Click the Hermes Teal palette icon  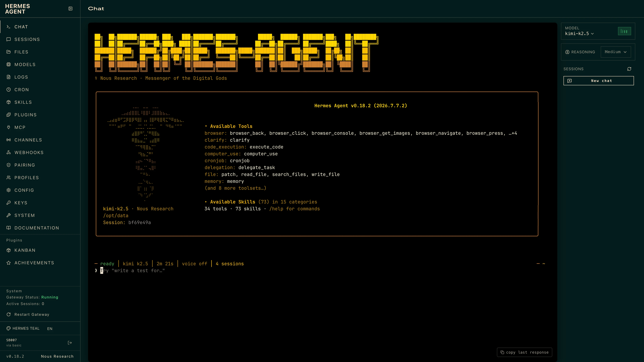[9, 328]
